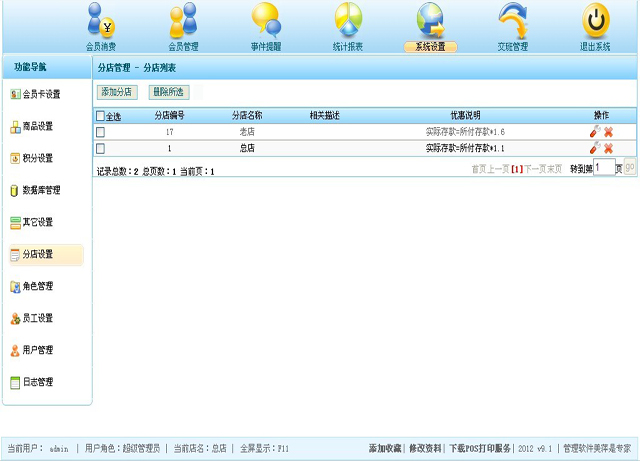Click the 删除所选 button

point(168,92)
